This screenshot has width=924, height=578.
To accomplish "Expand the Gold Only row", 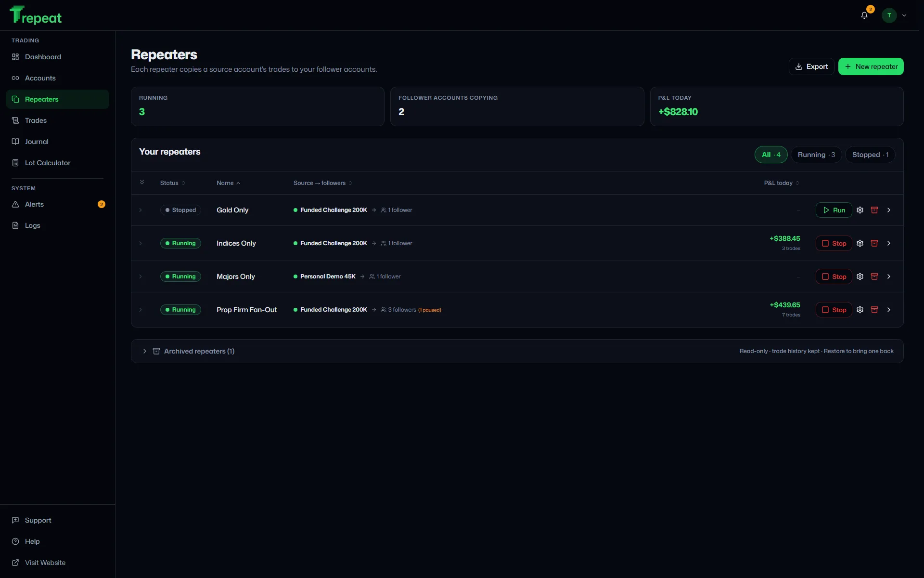I will [x=141, y=210].
